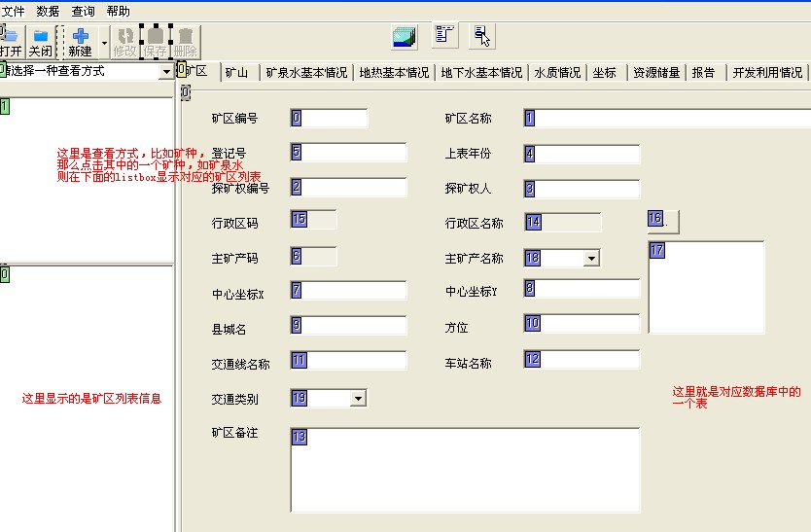The image size is (811, 532).
Task: Open the 数据 menu
Action: coord(48,11)
